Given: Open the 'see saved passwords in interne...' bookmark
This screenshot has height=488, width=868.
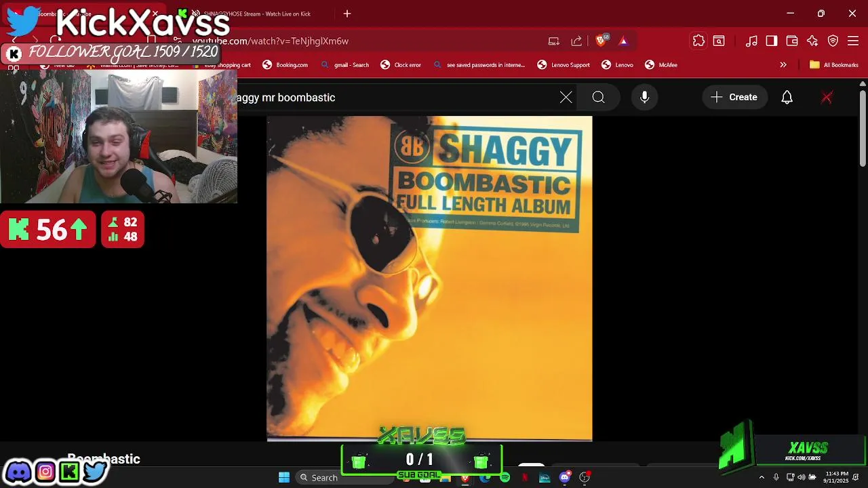Looking at the screenshot, I should tap(479, 65).
